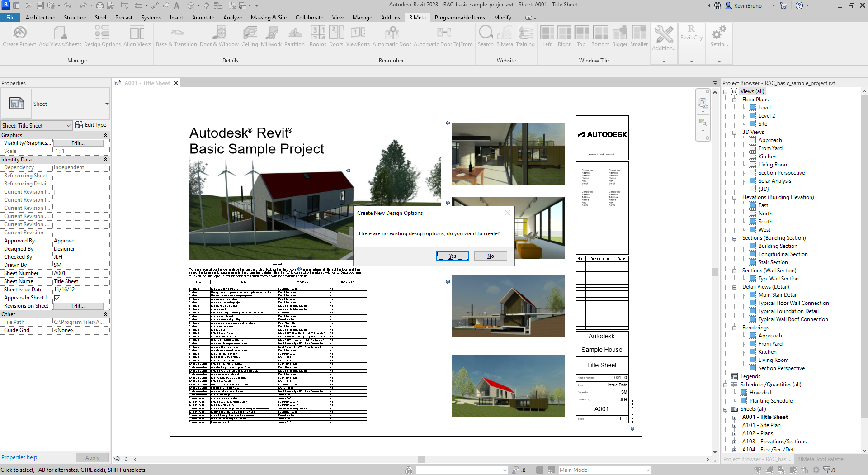Click Edit for Revisions on Sheet
Image resolution: width=868 pixels, height=475 pixels.
(78, 306)
